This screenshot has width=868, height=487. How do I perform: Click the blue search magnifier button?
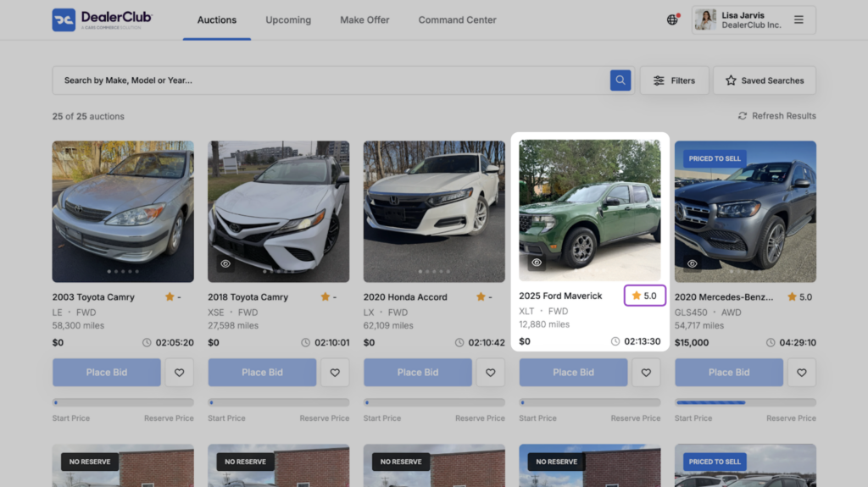620,80
